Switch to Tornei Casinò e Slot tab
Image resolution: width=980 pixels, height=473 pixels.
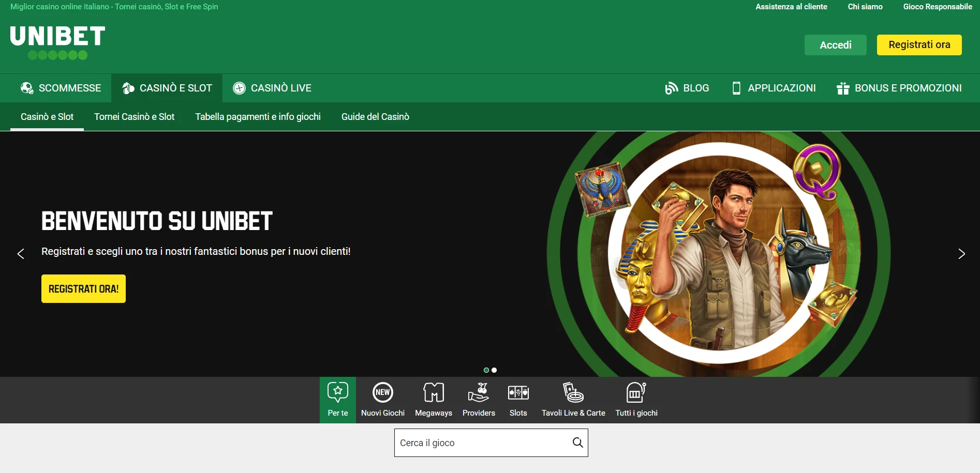pos(134,117)
